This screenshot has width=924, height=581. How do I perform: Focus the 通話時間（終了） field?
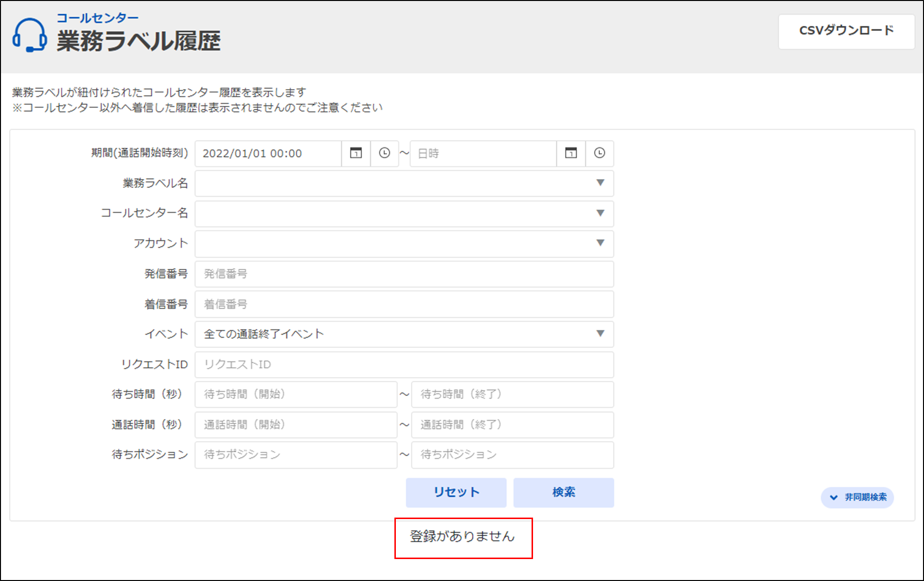tap(513, 425)
